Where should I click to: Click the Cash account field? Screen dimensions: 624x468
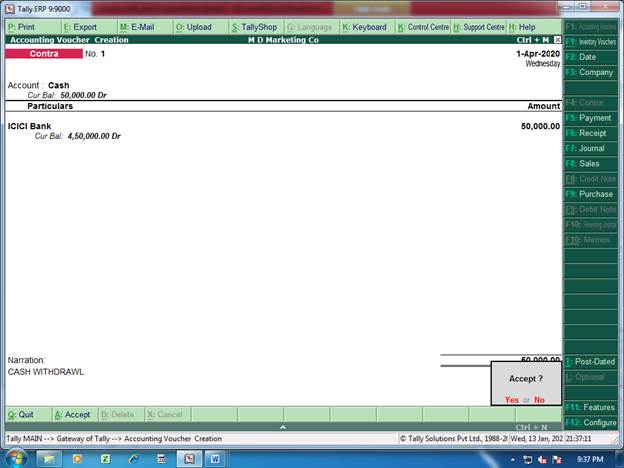pyautogui.click(x=58, y=85)
